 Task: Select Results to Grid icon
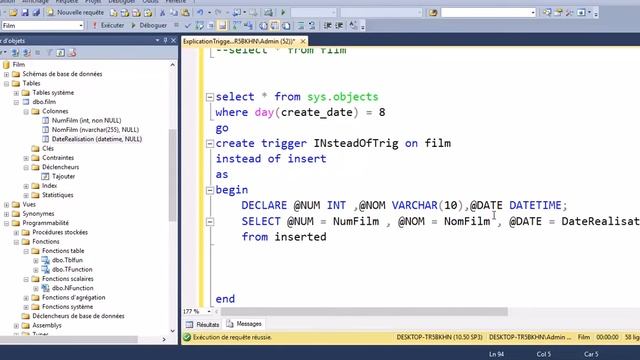pos(275,26)
